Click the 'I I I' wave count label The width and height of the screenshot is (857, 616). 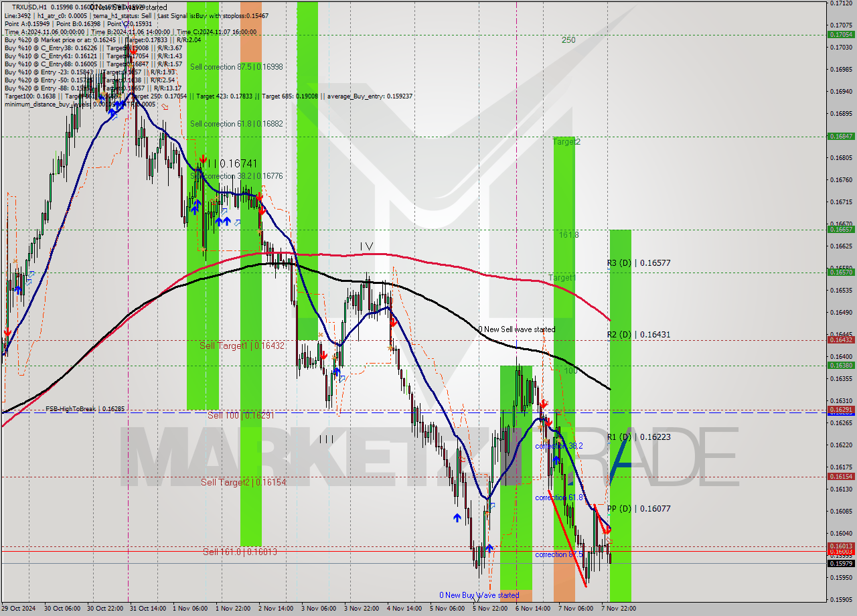point(327,439)
